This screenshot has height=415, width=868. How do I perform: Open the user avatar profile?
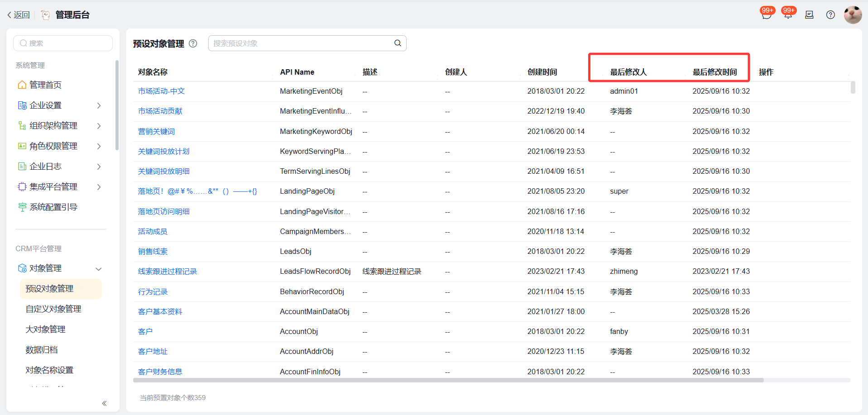click(853, 15)
